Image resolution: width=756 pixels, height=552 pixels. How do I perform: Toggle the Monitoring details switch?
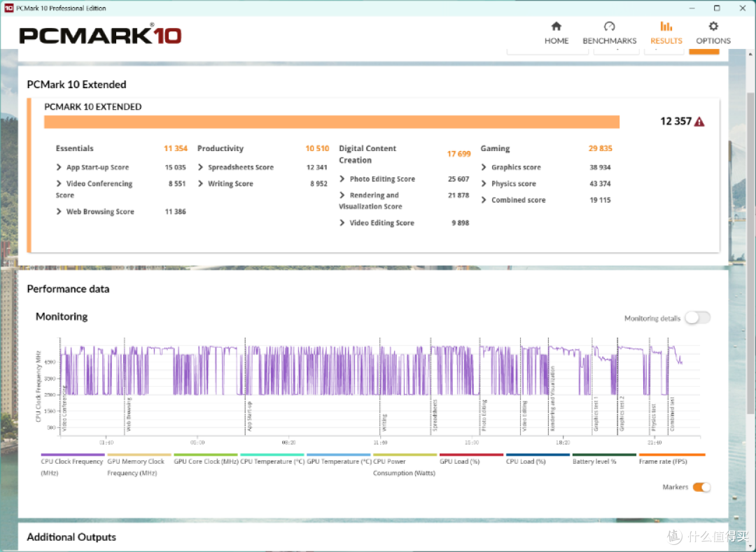[698, 318]
